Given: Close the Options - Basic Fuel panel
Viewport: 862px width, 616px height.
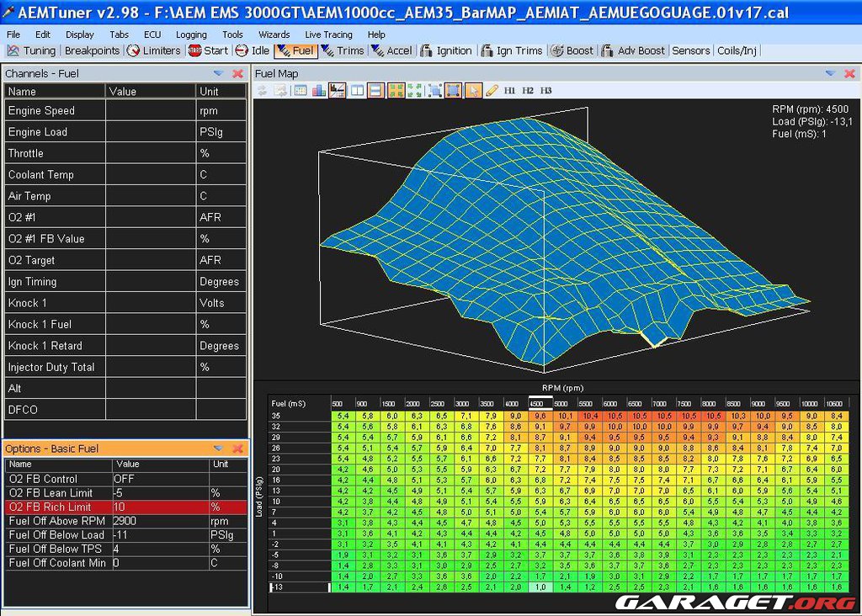Looking at the screenshot, I should (x=238, y=449).
